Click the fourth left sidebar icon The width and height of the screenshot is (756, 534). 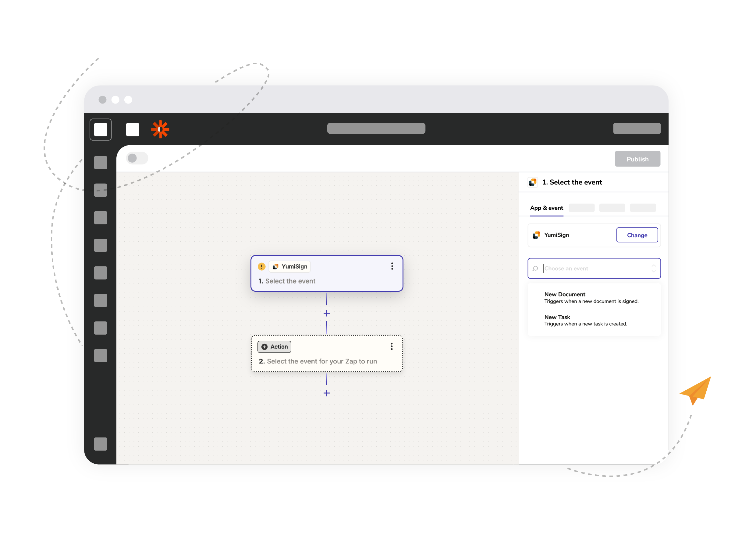click(101, 245)
